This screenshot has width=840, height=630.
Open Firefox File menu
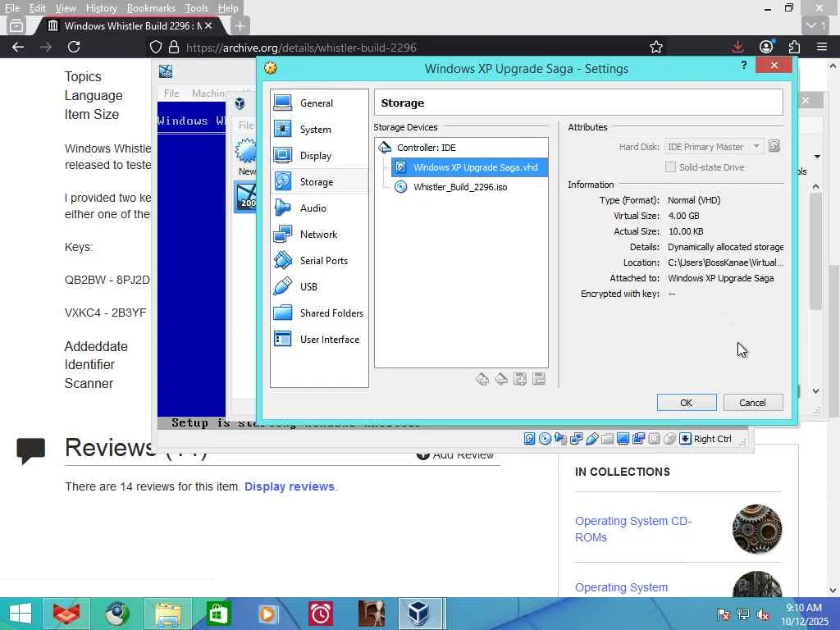pos(11,8)
